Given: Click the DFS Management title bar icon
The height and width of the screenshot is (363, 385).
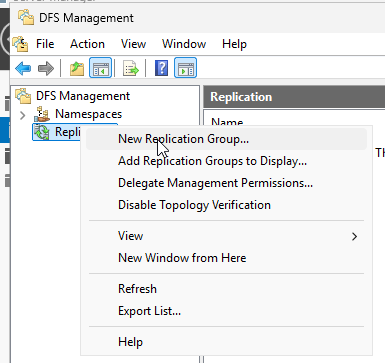Looking at the screenshot, I should point(26,17).
